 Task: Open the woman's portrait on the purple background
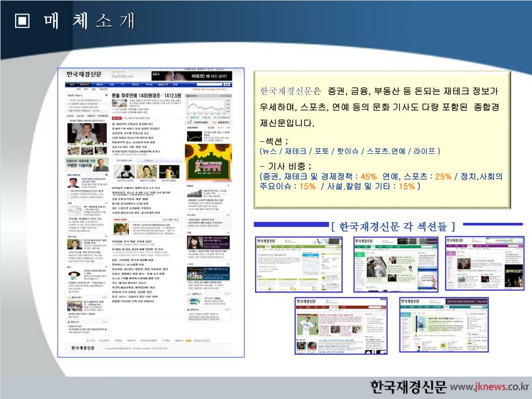point(195,243)
